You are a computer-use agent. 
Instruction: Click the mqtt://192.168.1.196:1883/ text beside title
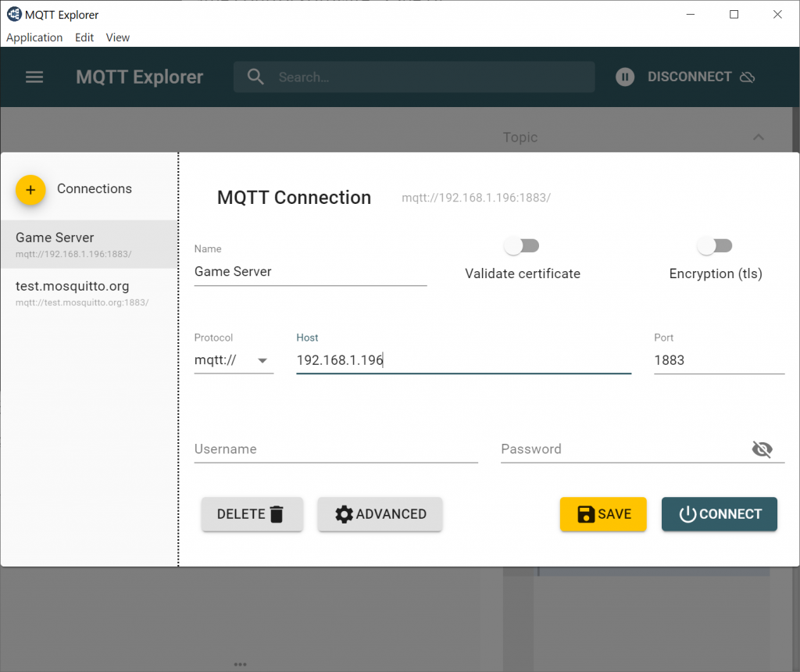click(476, 198)
